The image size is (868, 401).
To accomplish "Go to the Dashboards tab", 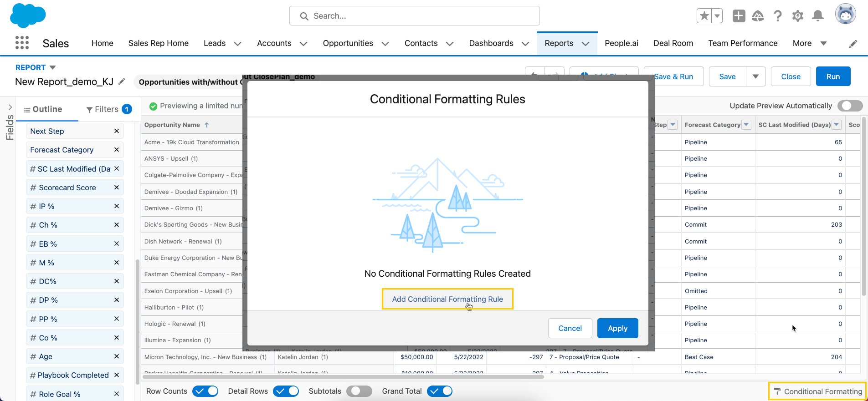I will tap(491, 43).
